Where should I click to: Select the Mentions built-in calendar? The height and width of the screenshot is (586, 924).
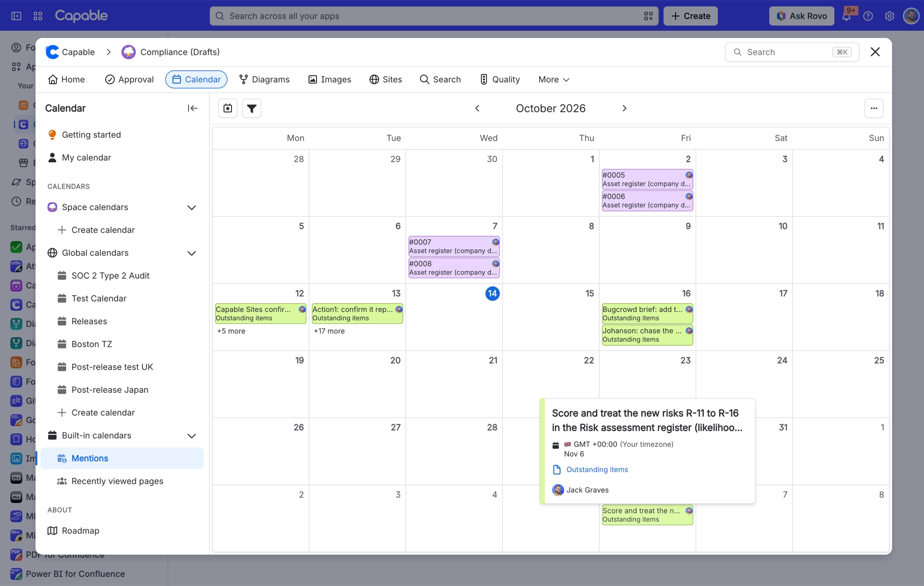click(x=122, y=458)
